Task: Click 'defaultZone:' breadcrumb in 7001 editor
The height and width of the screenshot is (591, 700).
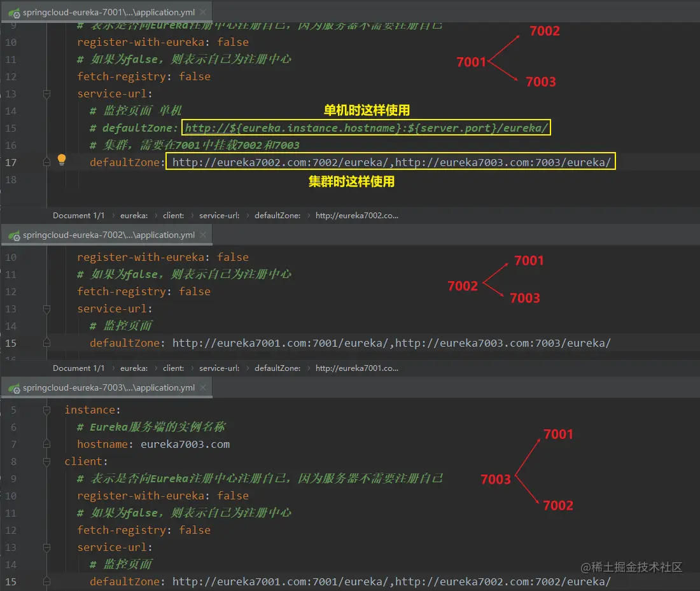Action: tap(277, 216)
